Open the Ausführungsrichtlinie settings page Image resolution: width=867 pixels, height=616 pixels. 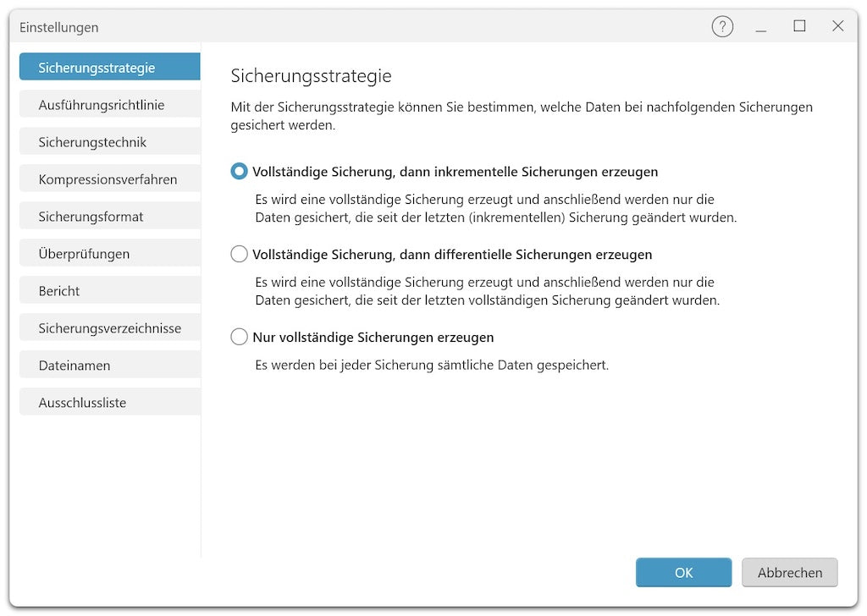pyautogui.click(x=109, y=105)
